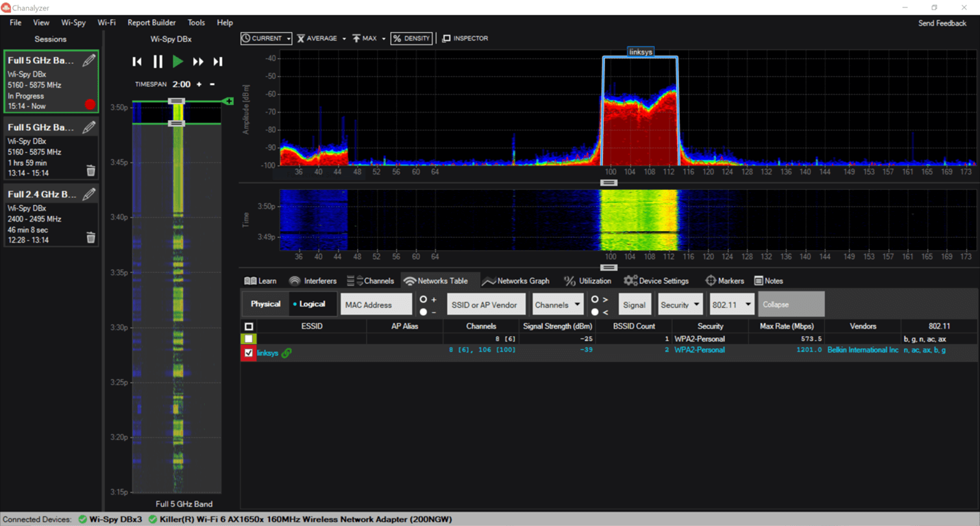Image resolution: width=980 pixels, height=526 pixels.
Task: Open the Security filter dropdown
Action: click(x=680, y=305)
